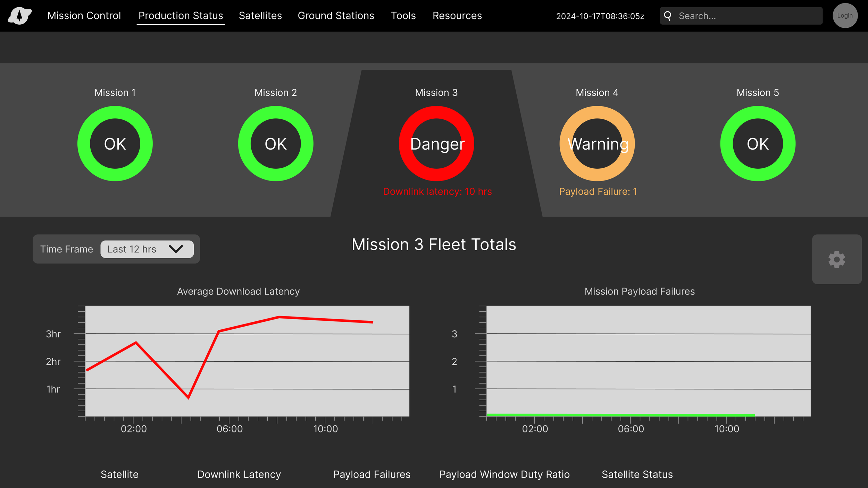Open the settings gear button

click(836, 259)
